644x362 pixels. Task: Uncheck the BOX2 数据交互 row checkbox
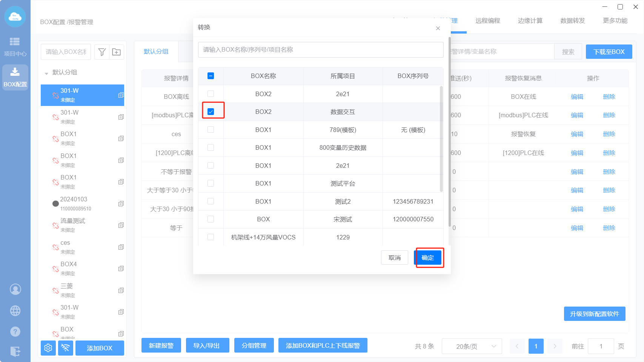tap(211, 112)
